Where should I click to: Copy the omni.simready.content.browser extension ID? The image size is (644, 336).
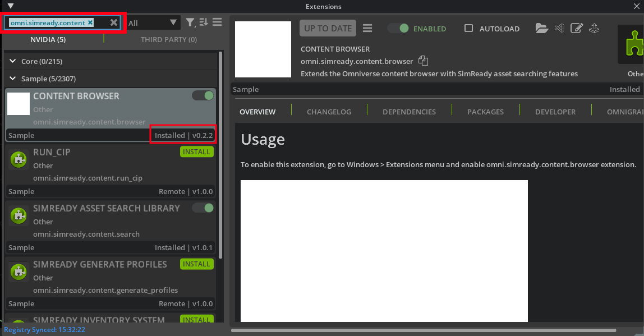424,61
